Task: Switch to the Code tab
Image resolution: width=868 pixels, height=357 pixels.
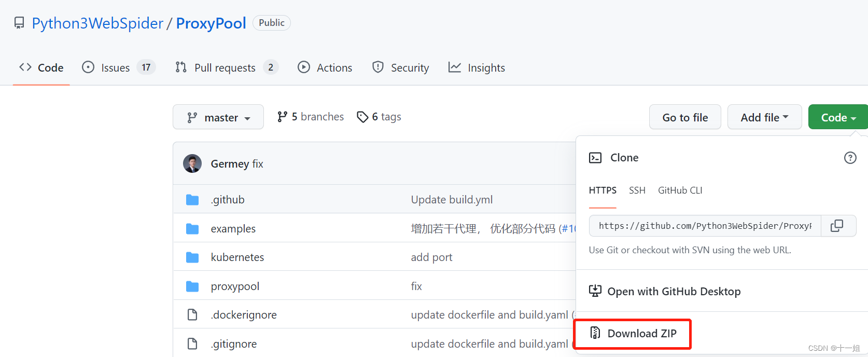Action: pos(41,68)
